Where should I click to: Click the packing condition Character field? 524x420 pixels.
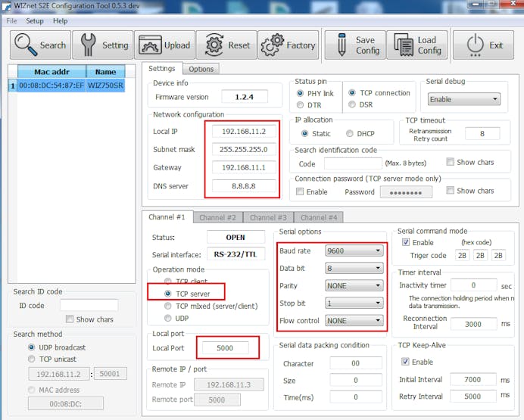click(x=356, y=363)
